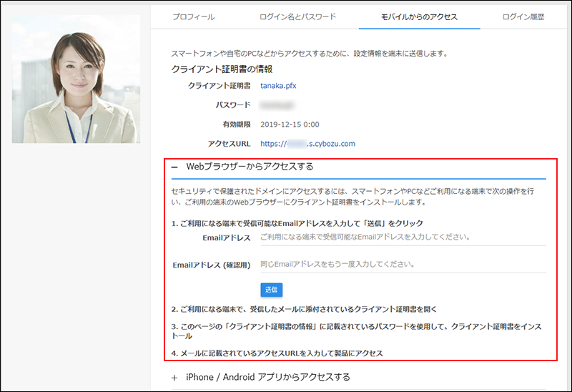This screenshot has height=392, width=572.
Task: Switch to ログイン名とパスワード tab
Action: coord(297,16)
